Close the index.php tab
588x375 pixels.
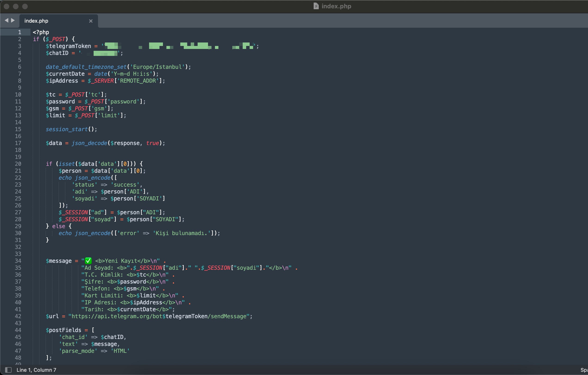coord(91,21)
